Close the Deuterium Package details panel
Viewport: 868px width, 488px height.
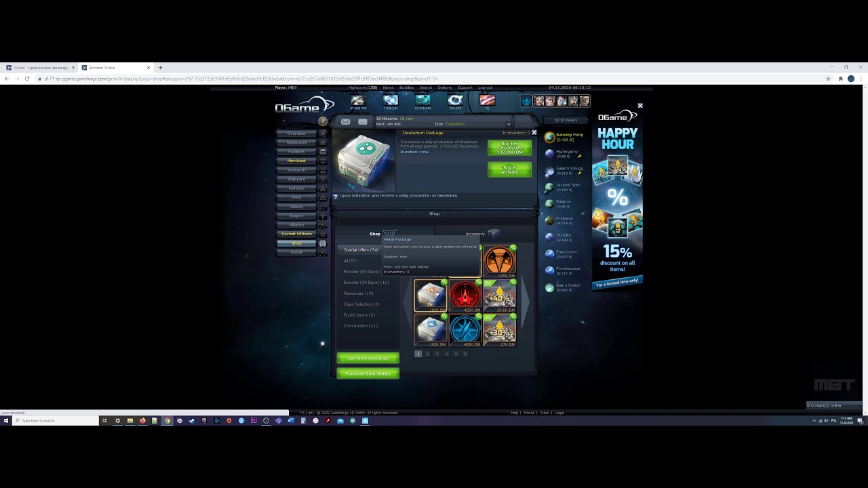(534, 133)
